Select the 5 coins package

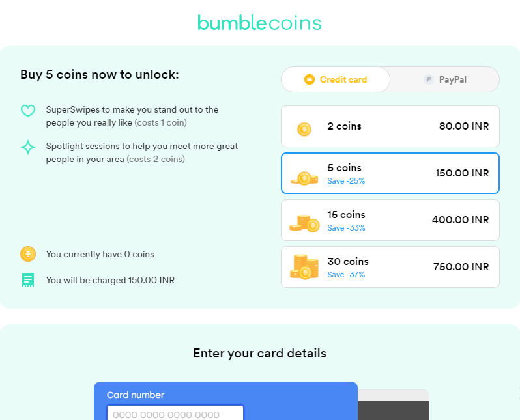[x=390, y=173]
